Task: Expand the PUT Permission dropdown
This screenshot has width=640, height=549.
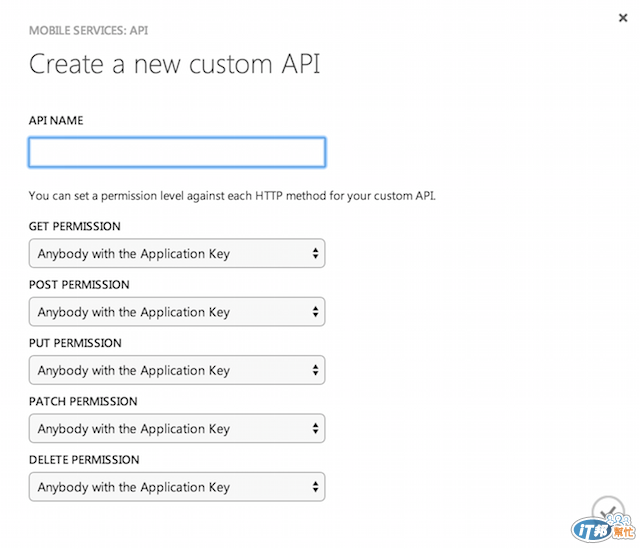Action: click(177, 370)
